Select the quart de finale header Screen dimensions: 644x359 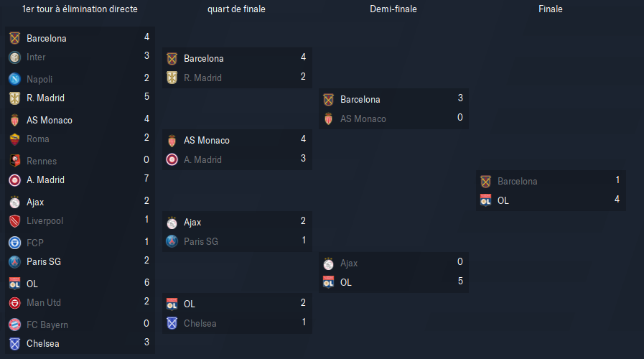(237, 9)
